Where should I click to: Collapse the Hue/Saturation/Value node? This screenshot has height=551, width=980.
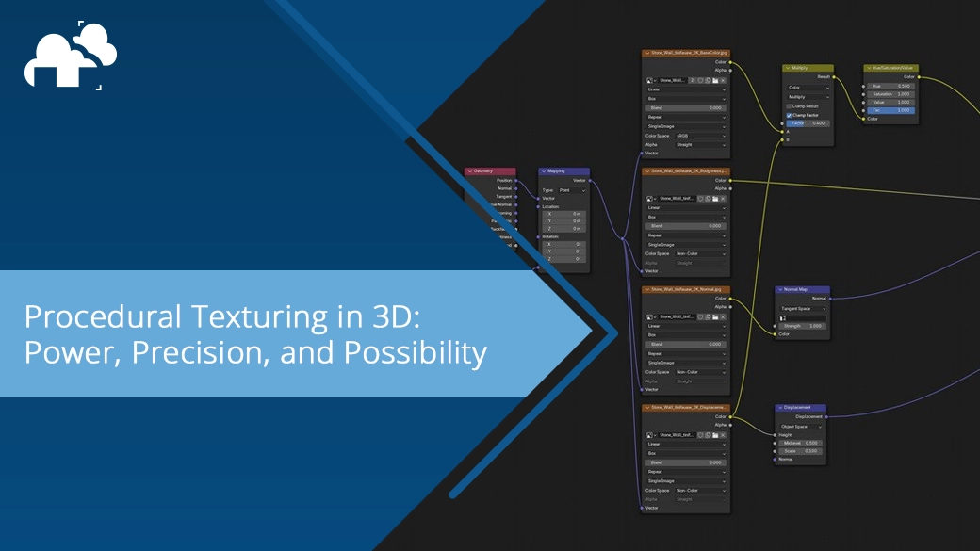869,68
